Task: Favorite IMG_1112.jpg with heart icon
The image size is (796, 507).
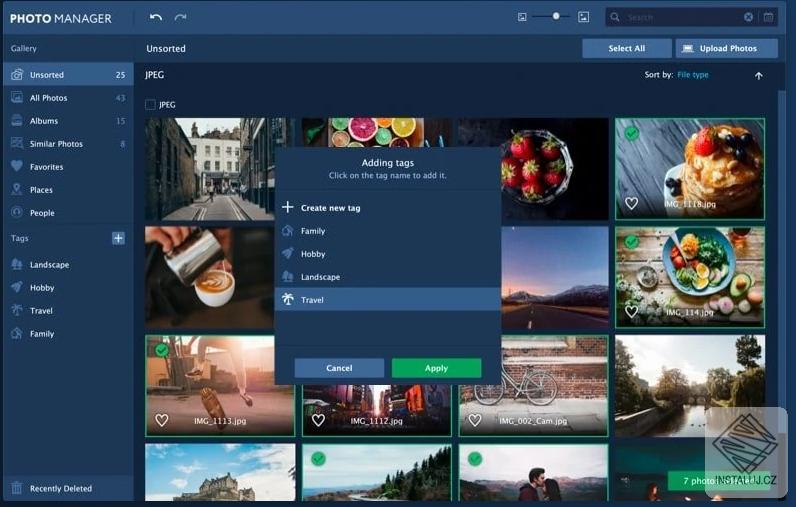Action: click(x=318, y=420)
